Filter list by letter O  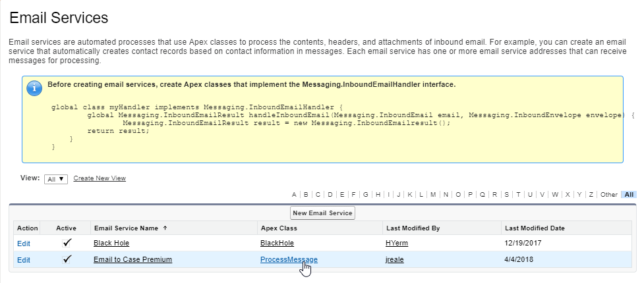pos(458,195)
